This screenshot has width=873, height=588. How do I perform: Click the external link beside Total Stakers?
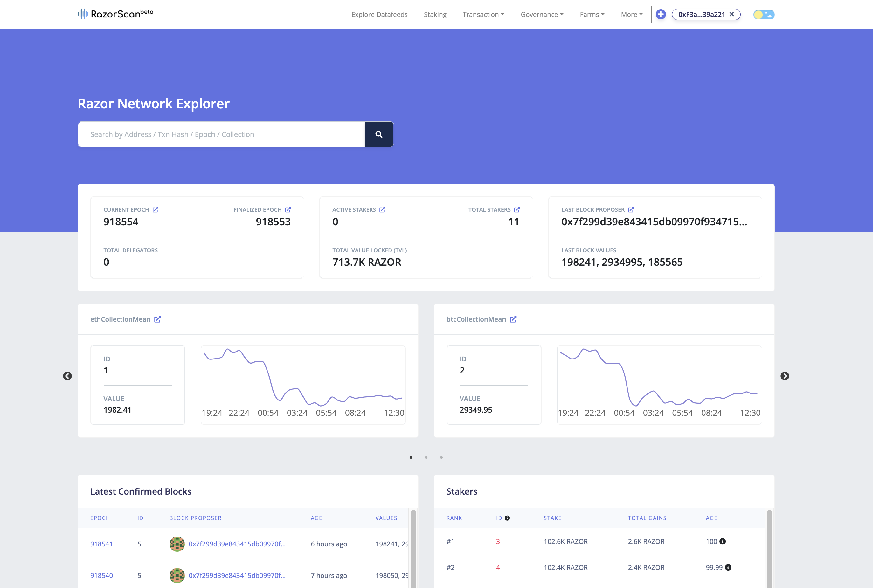tap(517, 210)
